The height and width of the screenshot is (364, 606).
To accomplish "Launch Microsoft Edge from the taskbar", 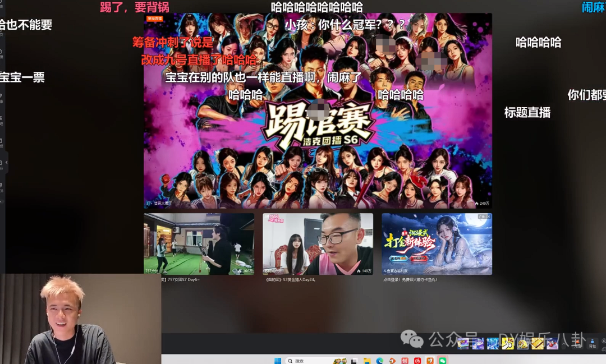I will [x=380, y=361].
